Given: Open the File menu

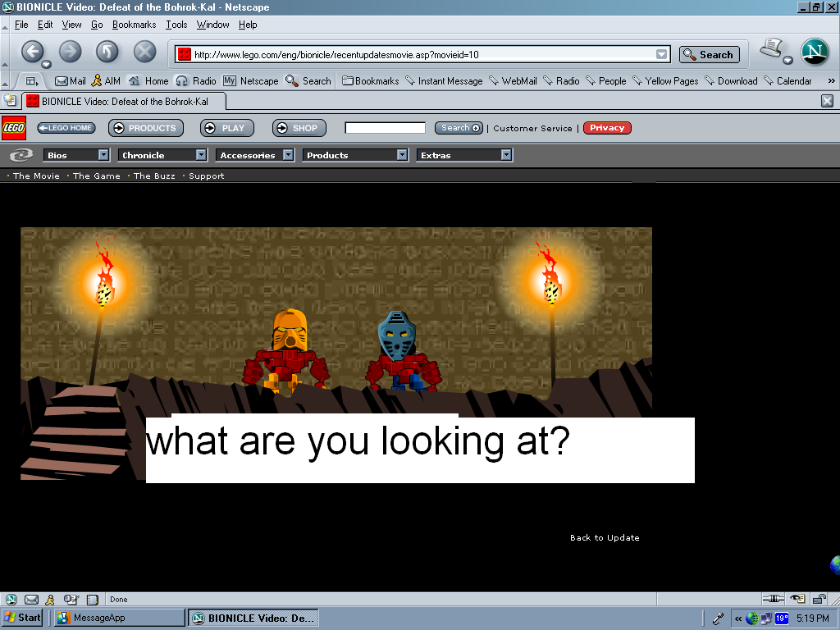Looking at the screenshot, I should pyautogui.click(x=21, y=25).
